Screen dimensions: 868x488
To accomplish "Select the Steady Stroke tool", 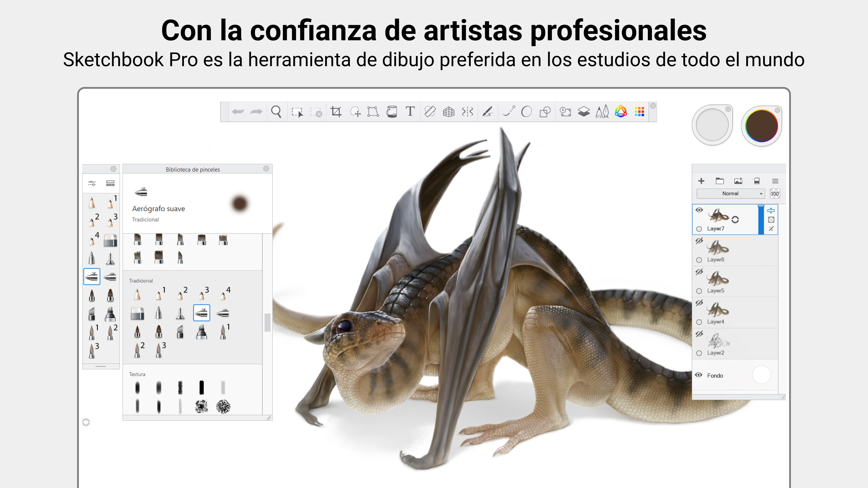I will (488, 111).
